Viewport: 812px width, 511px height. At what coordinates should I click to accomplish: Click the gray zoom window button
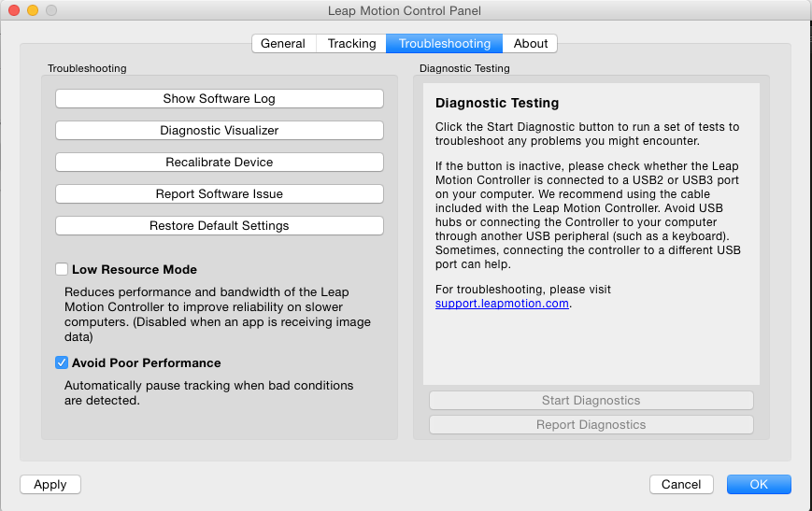pyautogui.click(x=50, y=11)
